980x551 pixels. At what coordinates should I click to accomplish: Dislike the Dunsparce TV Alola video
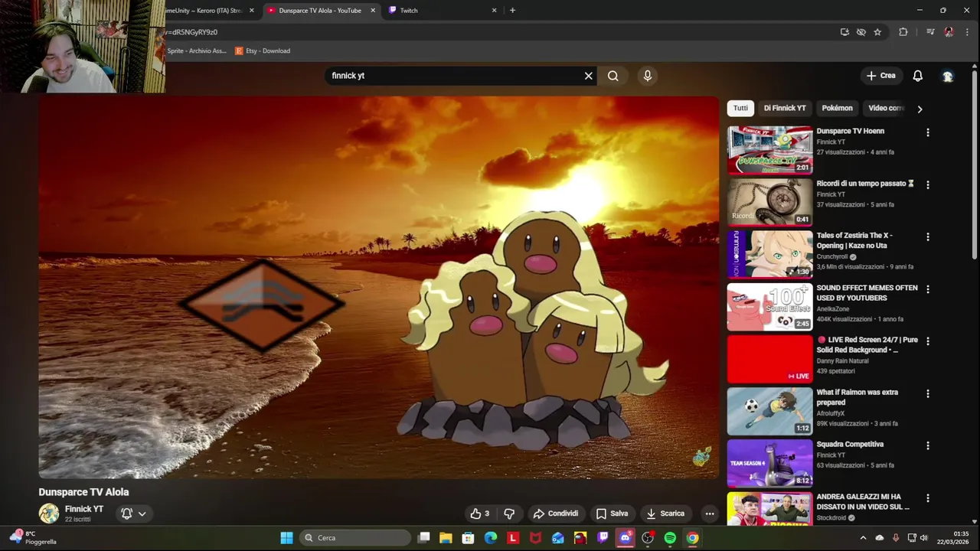point(509,514)
